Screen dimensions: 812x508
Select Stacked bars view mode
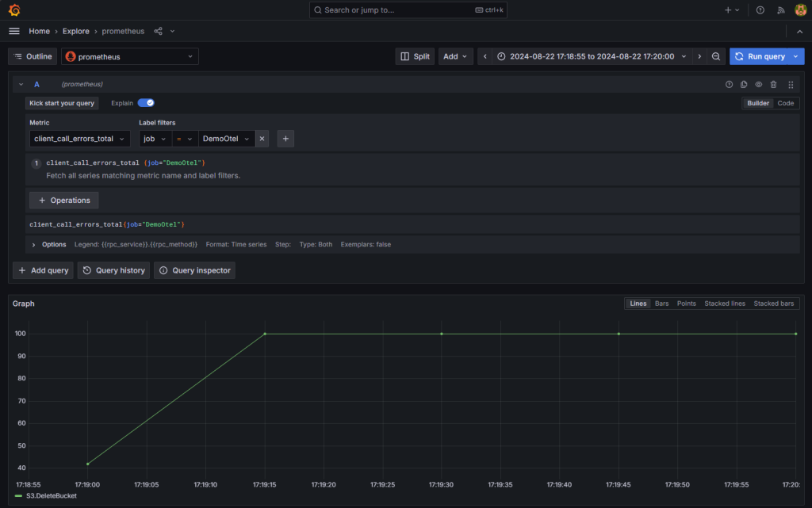[x=773, y=303]
